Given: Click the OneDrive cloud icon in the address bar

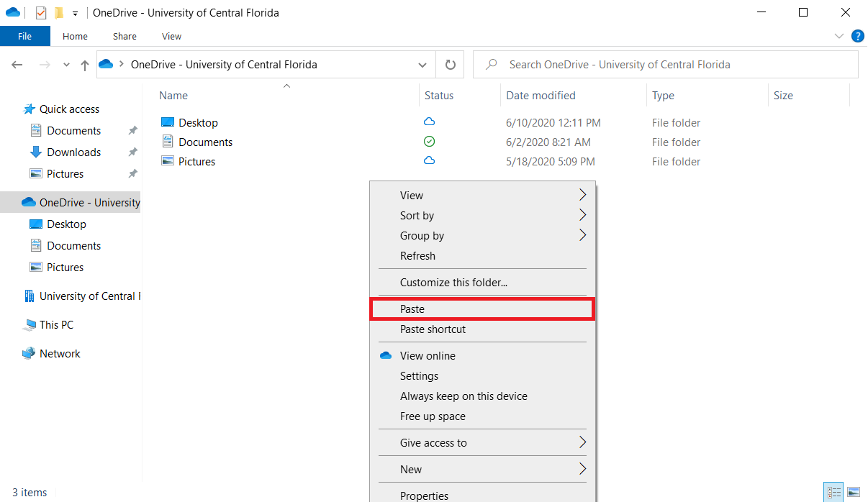Looking at the screenshot, I should (x=107, y=64).
